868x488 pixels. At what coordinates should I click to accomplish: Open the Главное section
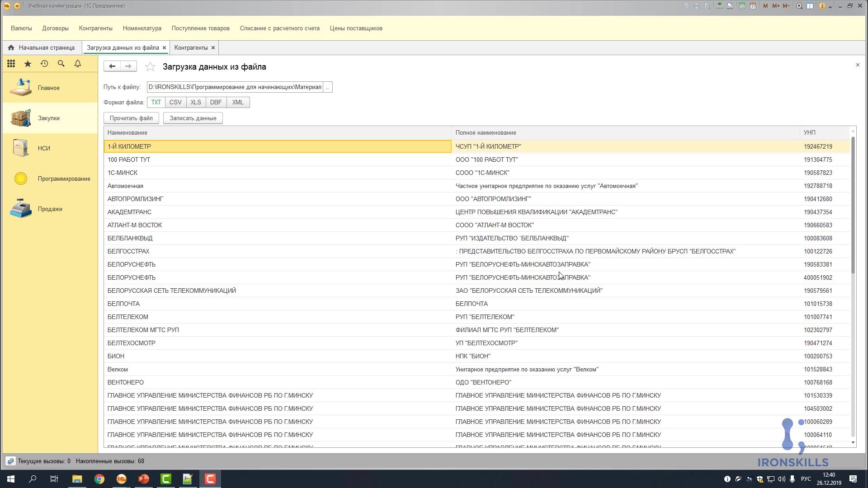50,88
